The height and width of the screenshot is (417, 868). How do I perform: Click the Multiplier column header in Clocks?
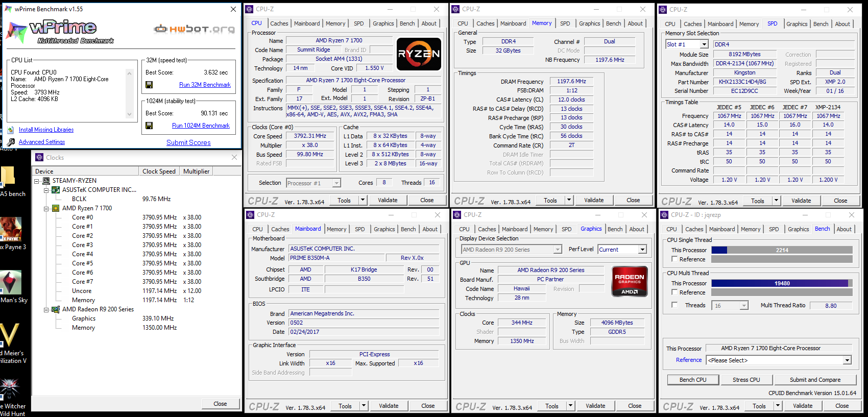[x=196, y=171]
